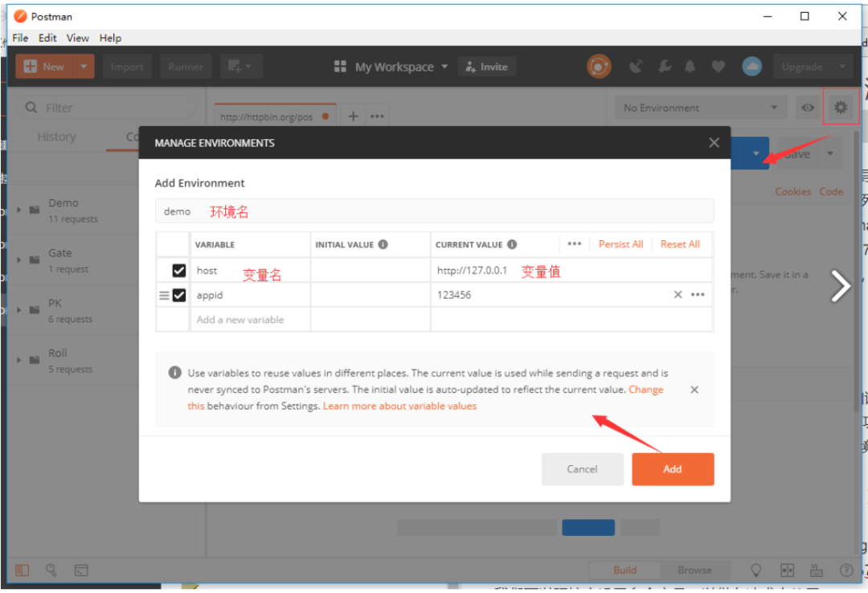Open tab options three-dot menu
Screen dimensions: 868x593
pyautogui.click(x=377, y=117)
